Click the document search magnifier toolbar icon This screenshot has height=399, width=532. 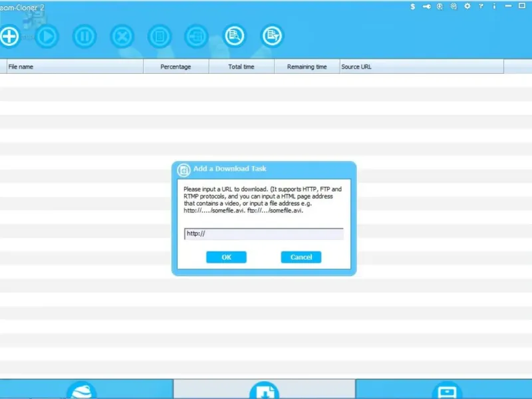[235, 36]
